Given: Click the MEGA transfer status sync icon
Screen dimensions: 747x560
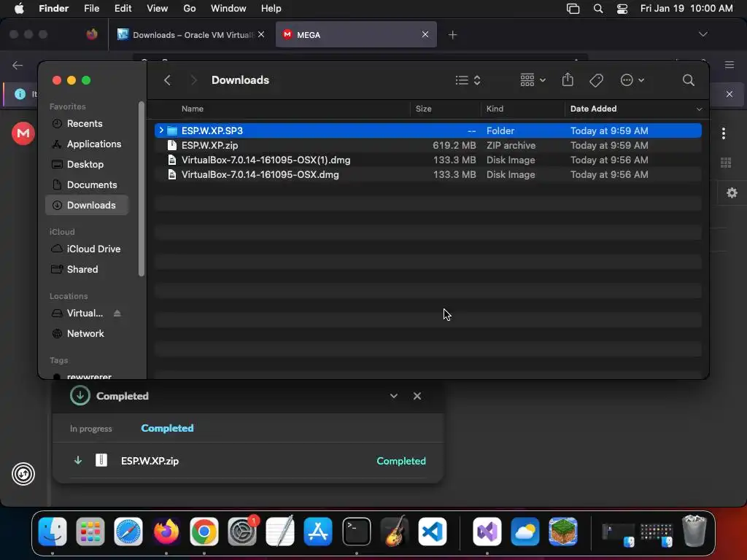Looking at the screenshot, I should (23, 474).
